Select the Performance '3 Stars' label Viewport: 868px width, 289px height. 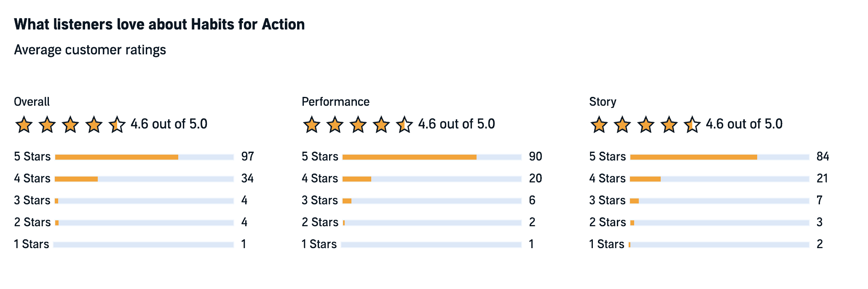tap(320, 201)
